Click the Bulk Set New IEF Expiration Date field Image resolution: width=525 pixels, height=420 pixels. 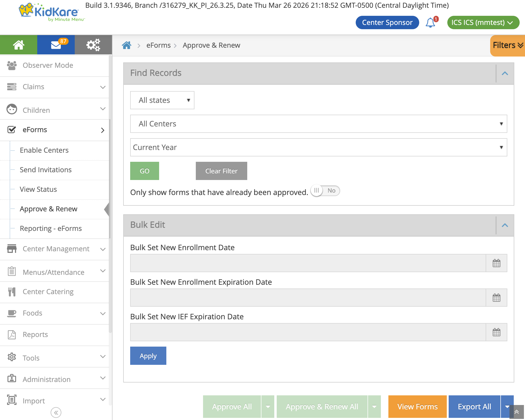pyautogui.click(x=308, y=332)
